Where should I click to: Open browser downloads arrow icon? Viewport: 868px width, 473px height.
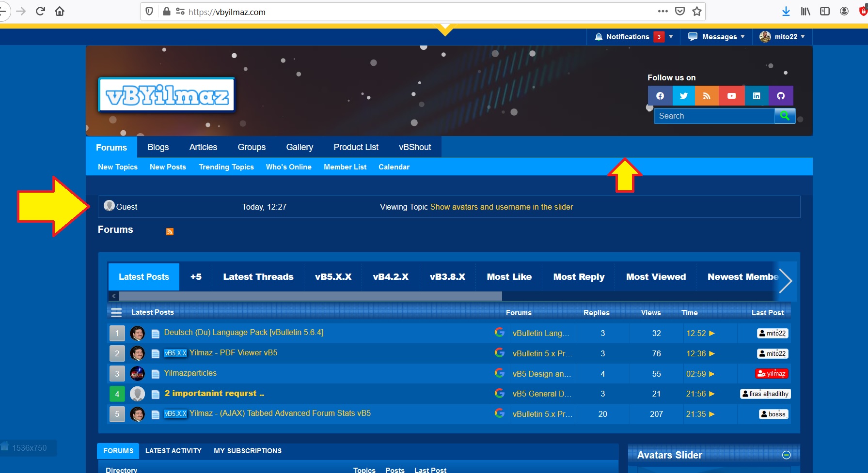(x=786, y=11)
